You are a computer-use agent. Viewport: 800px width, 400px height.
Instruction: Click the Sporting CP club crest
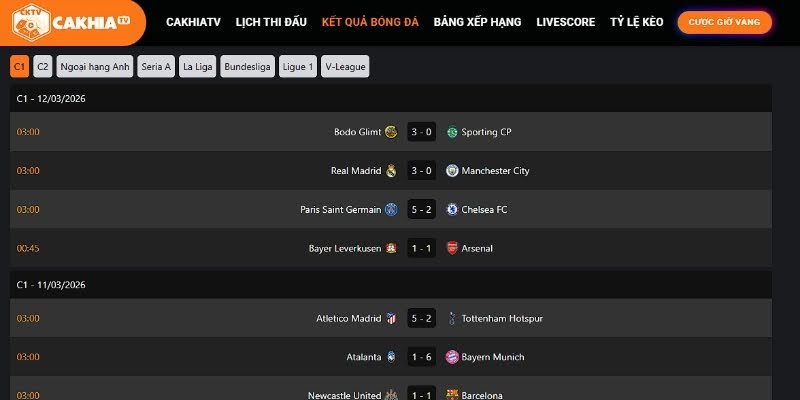pos(452,132)
